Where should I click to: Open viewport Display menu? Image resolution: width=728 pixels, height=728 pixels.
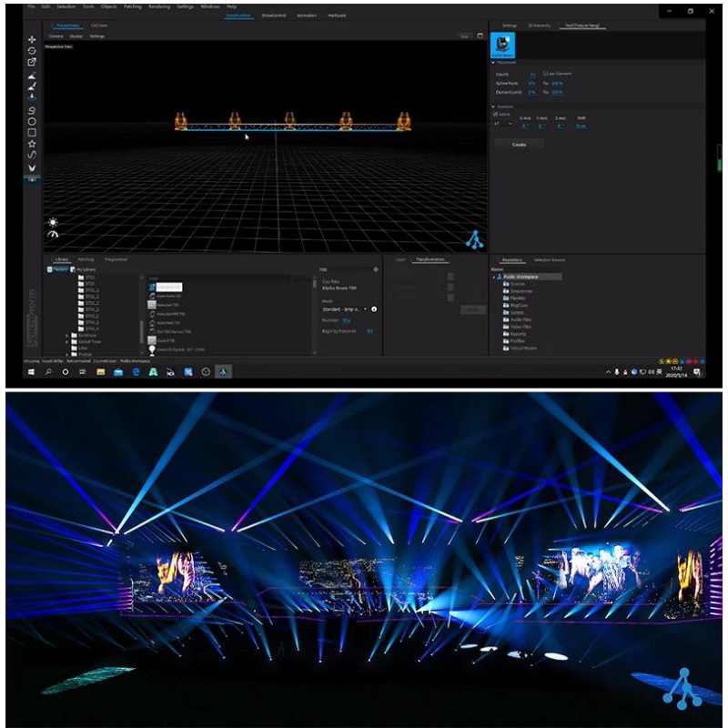pos(76,36)
